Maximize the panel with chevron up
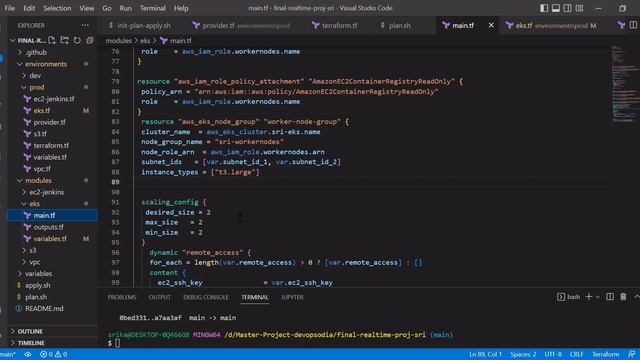 coord(636,297)
